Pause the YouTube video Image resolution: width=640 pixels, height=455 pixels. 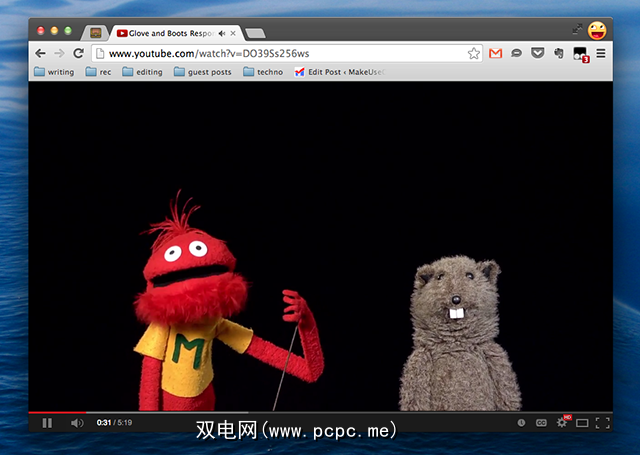(x=47, y=423)
